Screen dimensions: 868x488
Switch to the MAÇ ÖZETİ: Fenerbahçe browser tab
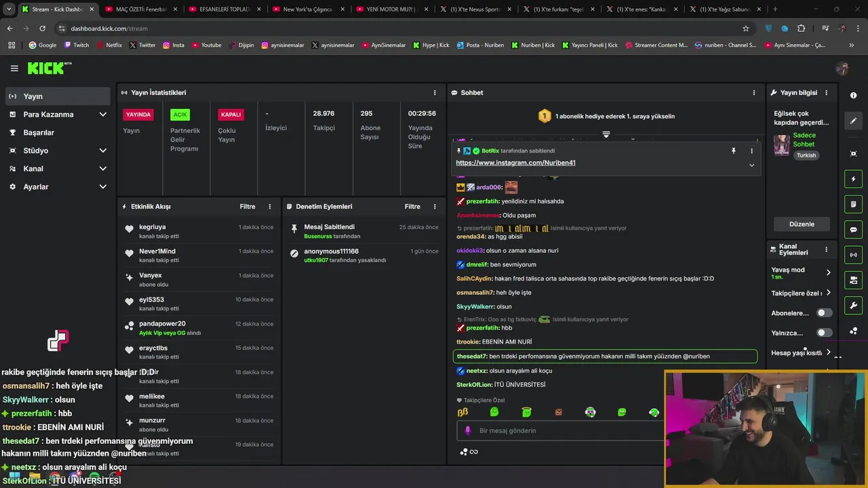[140, 9]
